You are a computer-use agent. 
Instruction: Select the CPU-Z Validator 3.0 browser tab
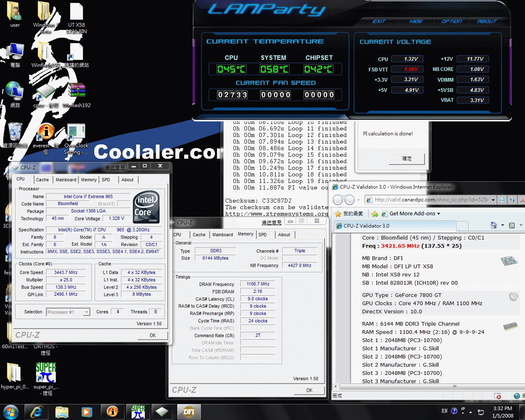(x=395, y=226)
